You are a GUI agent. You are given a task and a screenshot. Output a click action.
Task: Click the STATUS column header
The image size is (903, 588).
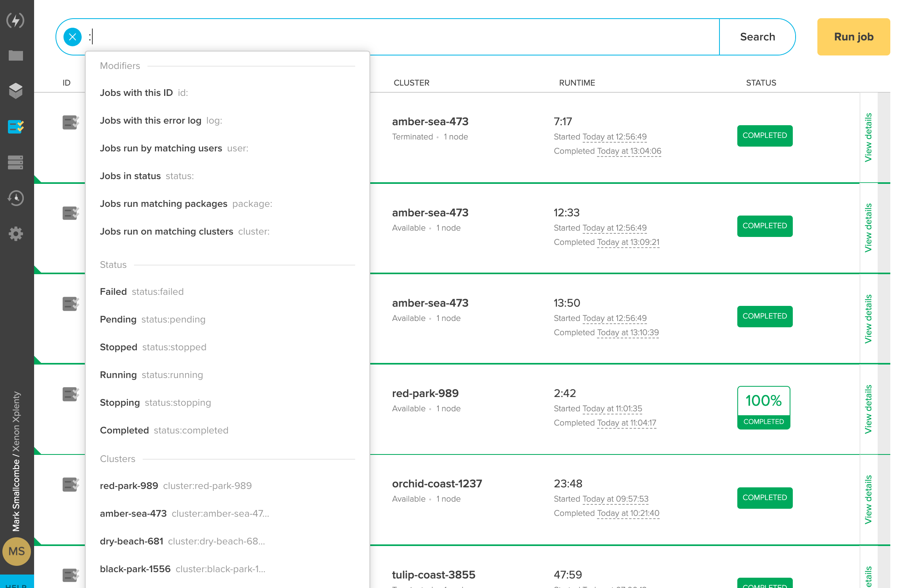tap(761, 83)
